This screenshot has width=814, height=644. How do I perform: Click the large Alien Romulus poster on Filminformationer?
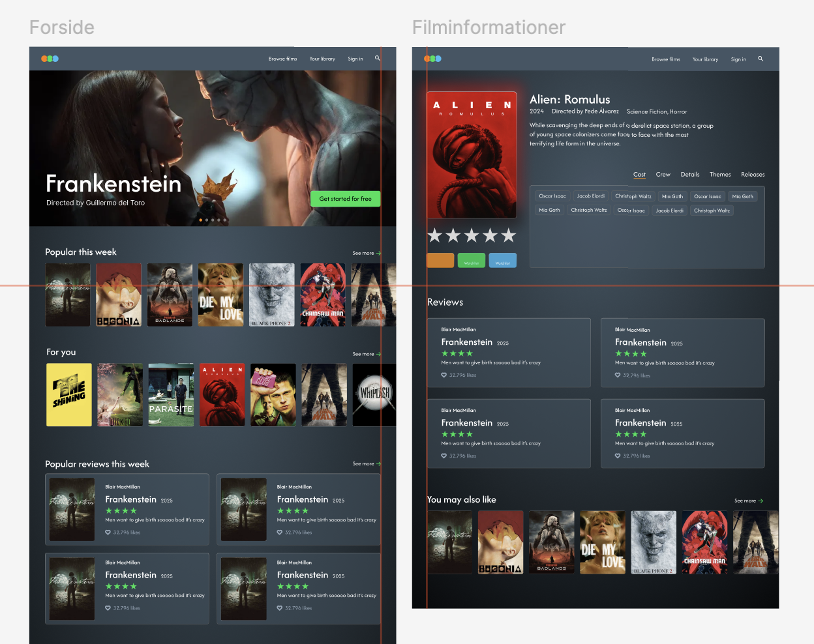[x=472, y=154]
